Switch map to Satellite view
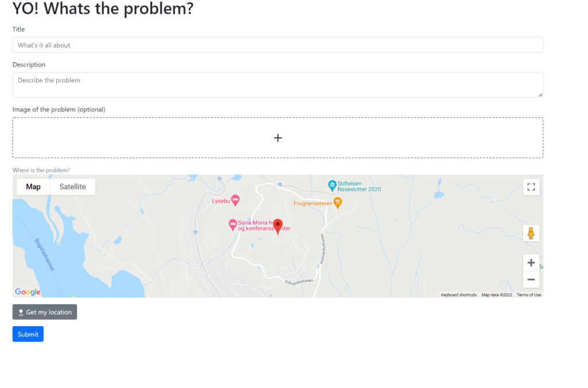588x388 pixels. [x=72, y=187]
